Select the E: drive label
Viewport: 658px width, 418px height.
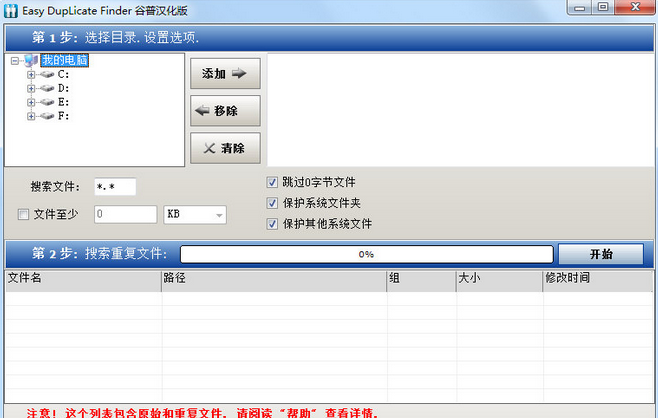pyautogui.click(x=63, y=102)
